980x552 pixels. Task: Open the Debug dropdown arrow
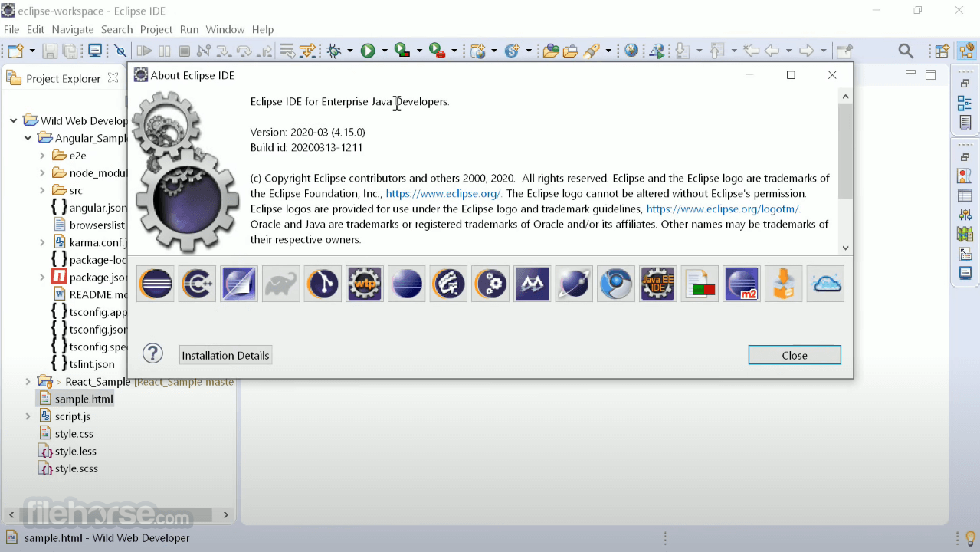click(350, 51)
